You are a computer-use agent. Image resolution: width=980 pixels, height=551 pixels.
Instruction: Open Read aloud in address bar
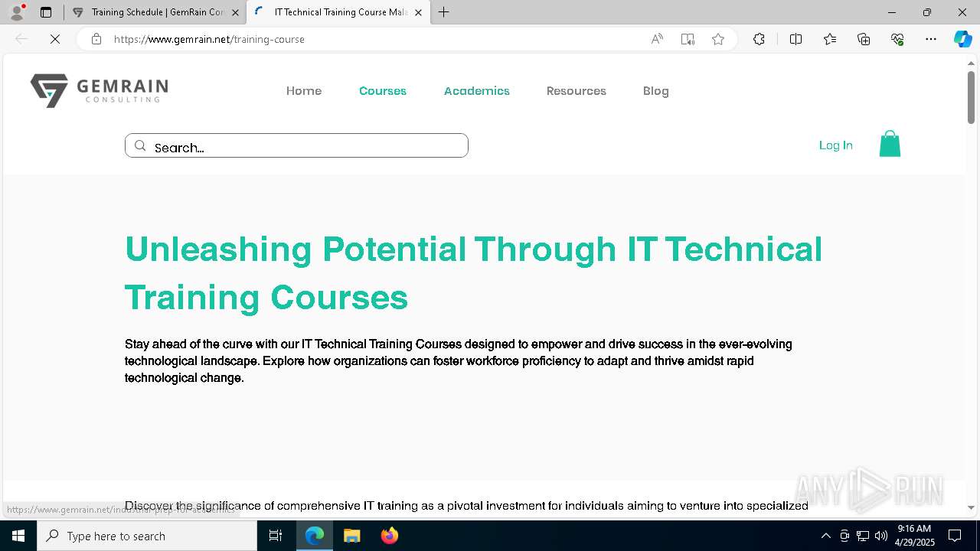[657, 39]
